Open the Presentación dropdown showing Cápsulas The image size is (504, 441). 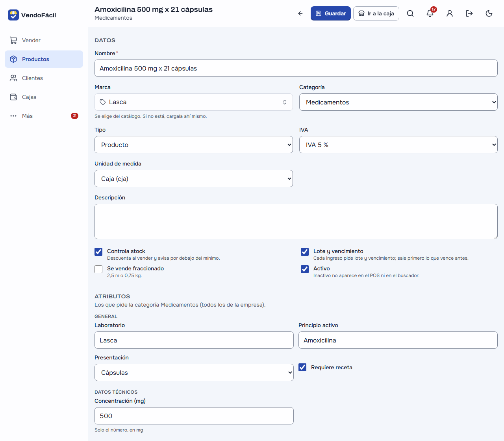tap(194, 372)
